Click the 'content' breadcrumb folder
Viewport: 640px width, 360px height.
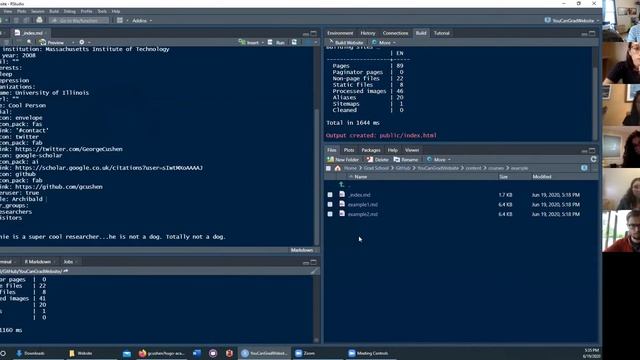[473, 168]
